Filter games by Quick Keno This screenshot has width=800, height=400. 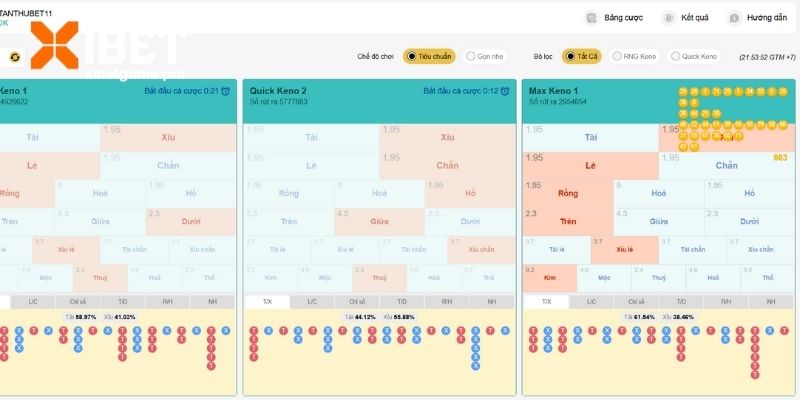point(694,57)
